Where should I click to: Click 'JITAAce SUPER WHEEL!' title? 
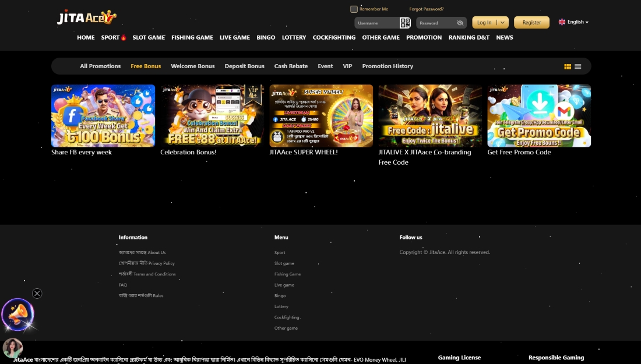click(304, 153)
